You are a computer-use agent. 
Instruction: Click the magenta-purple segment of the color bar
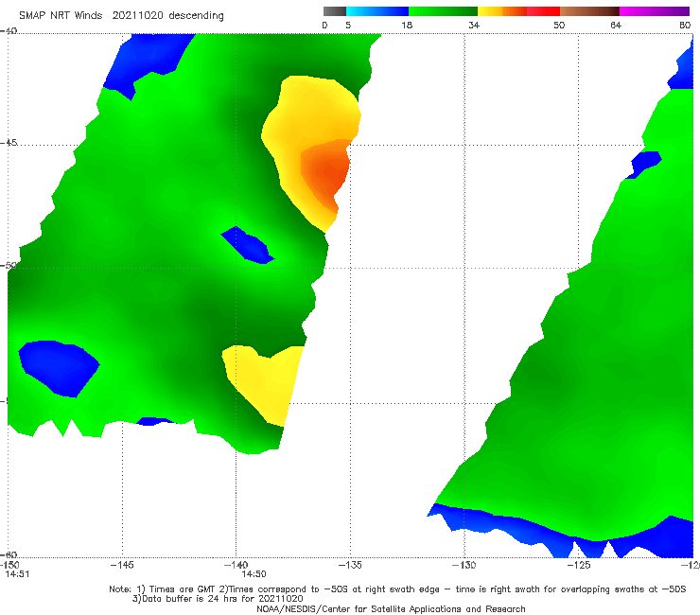pyautogui.click(x=655, y=11)
